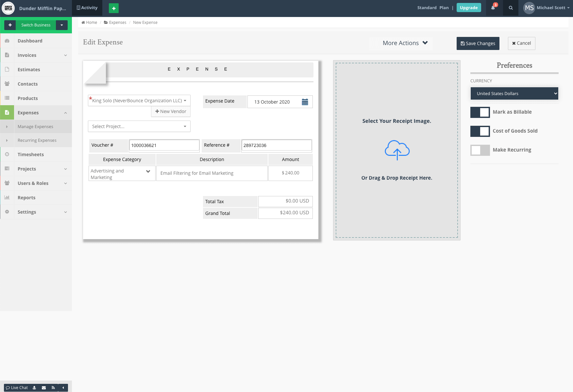The image size is (573, 392).
Task: Click the Timesheets clock icon
Action: [7, 155]
